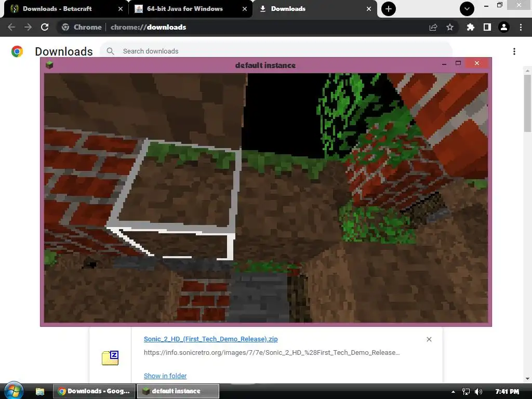Maximize the default instance window
532x399 pixels.
pos(458,63)
